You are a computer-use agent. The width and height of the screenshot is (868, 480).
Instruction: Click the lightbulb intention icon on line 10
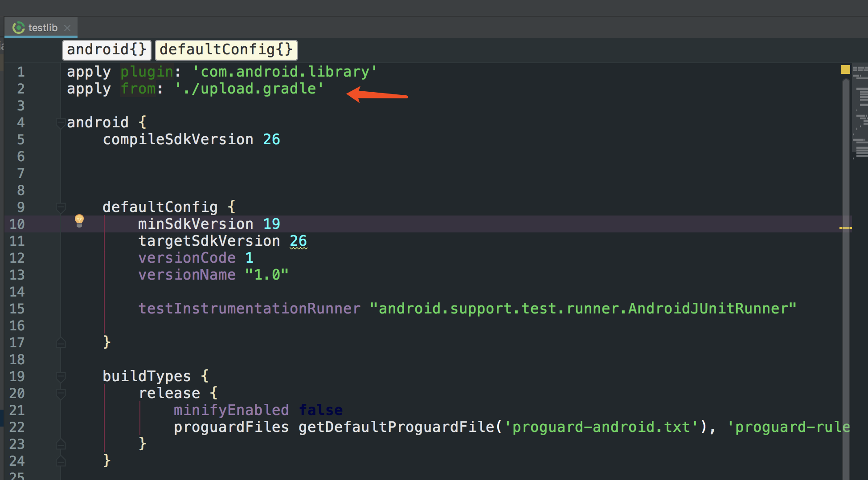point(79,221)
